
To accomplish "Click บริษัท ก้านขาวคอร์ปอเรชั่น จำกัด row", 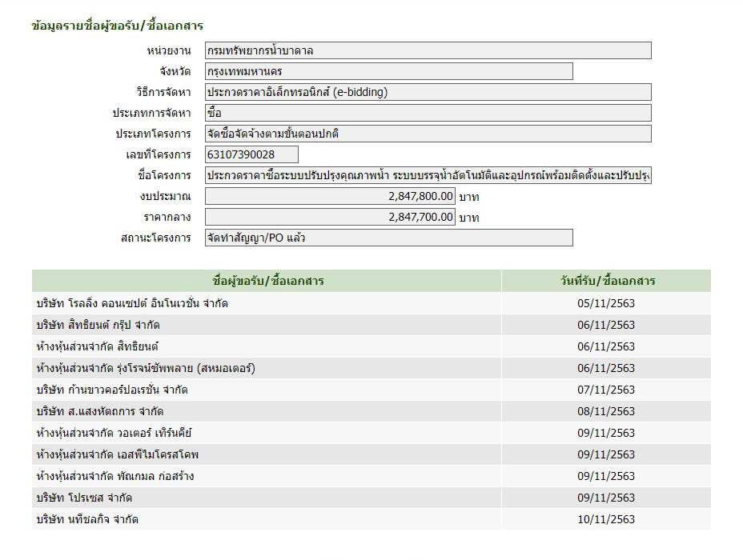I will 112,390.
